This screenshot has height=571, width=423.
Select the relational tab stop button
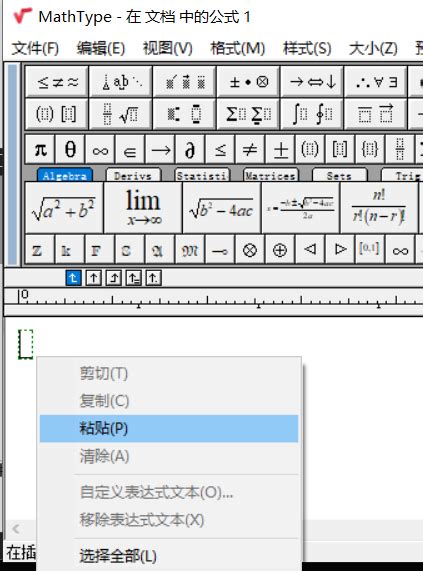pyautogui.click(x=134, y=278)
